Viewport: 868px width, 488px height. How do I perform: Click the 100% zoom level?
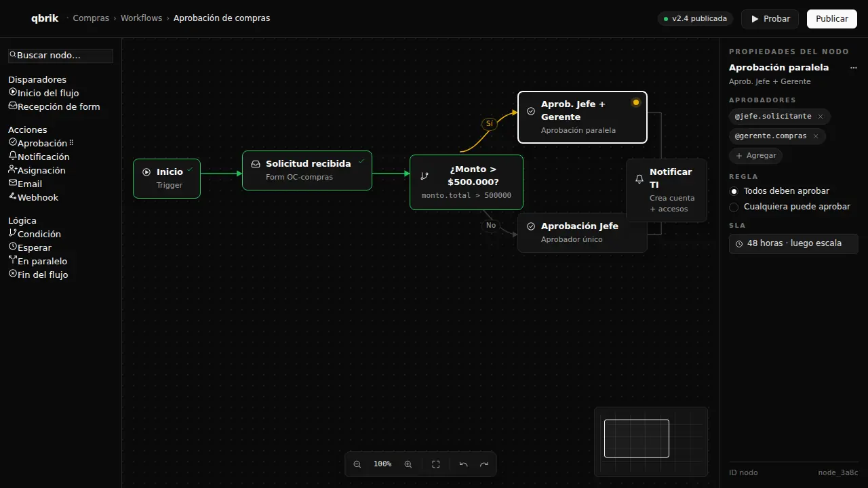[382, 464]
